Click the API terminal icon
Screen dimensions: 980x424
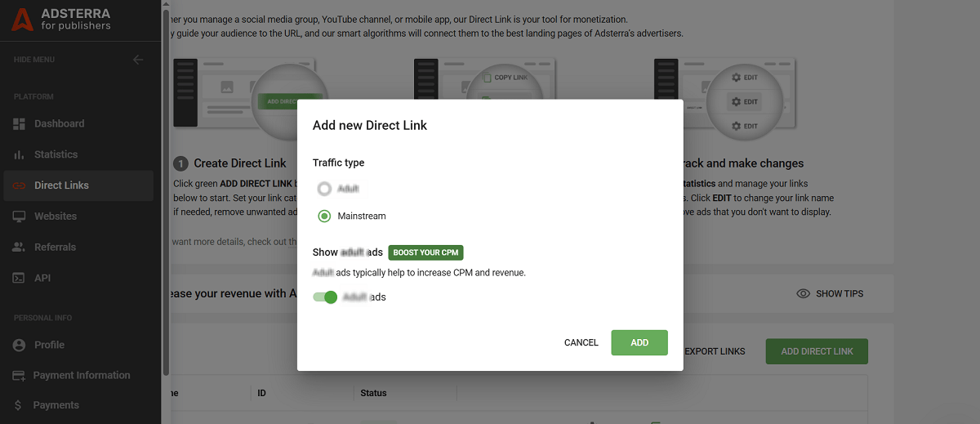[x=20, y=278]
